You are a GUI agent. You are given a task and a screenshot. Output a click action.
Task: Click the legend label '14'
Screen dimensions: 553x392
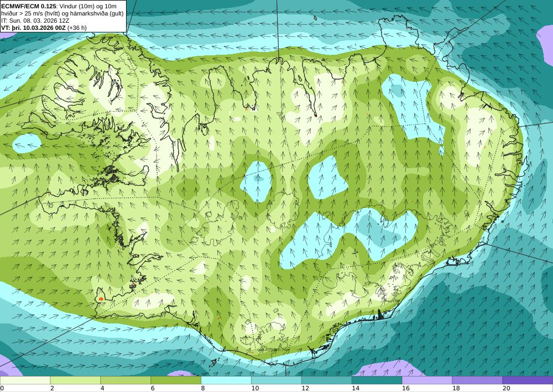pyautogui.click(x=356, y=388)
